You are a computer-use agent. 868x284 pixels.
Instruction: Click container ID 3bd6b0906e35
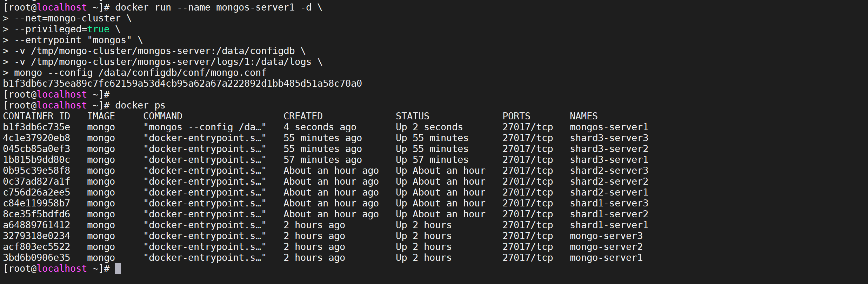(x=36, y=258)
